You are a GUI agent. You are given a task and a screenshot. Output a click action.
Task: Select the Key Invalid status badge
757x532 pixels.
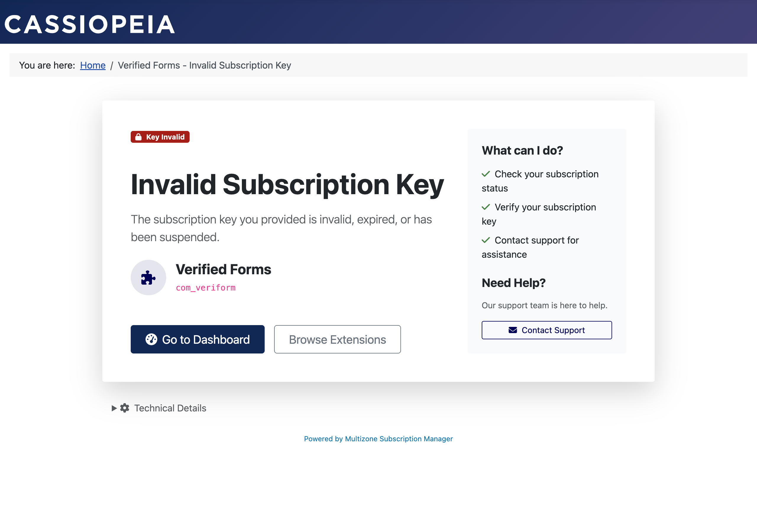[x=160, y=137]
